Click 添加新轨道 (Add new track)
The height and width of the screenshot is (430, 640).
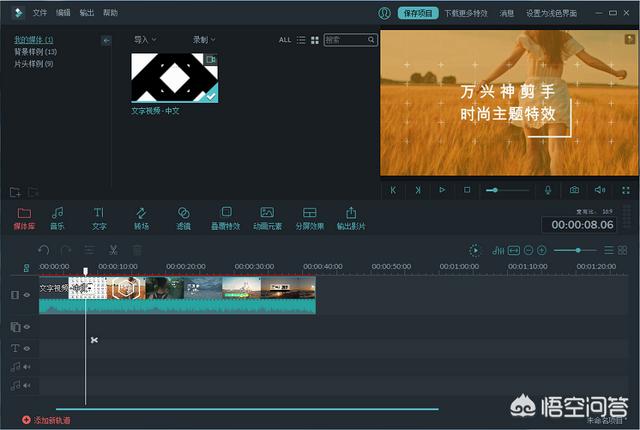(x=50, y=420)
